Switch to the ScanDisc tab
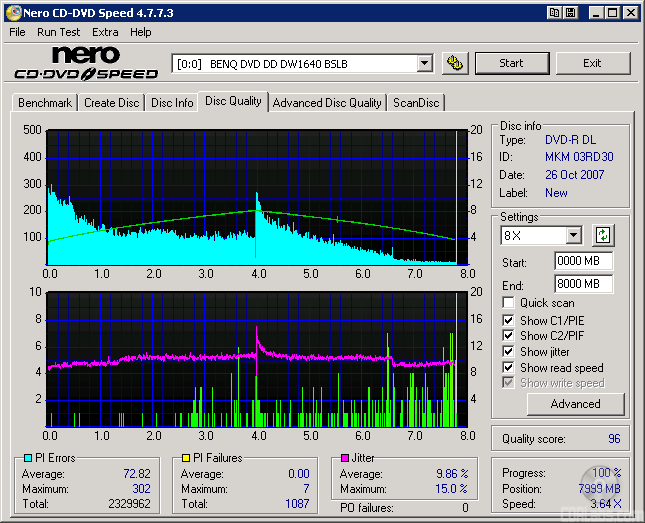This screenshot has width=645, height=523. coord(416,102)
